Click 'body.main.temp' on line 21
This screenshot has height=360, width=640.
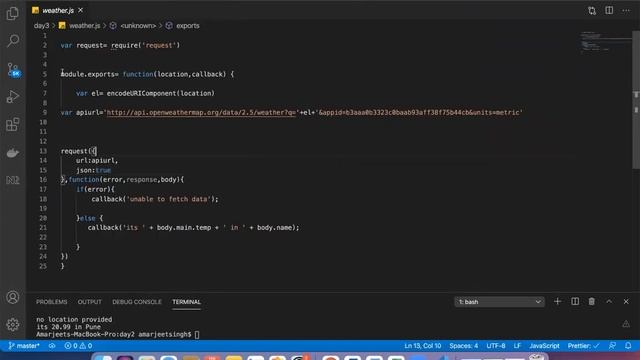tap(184, 228)
